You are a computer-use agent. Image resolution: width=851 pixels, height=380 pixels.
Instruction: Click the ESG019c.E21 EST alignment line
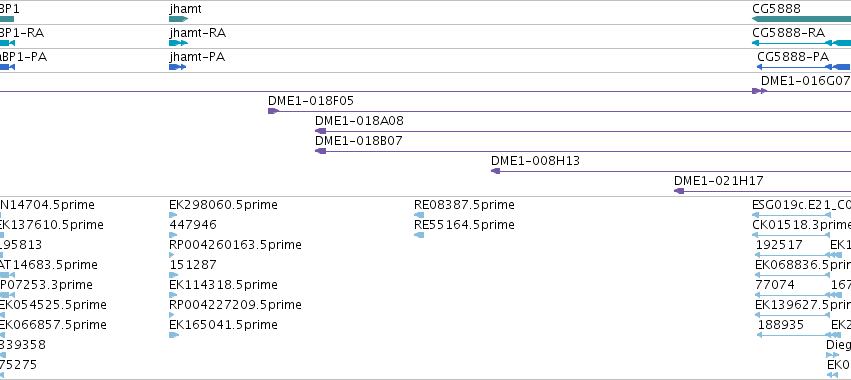coord(791,215)
